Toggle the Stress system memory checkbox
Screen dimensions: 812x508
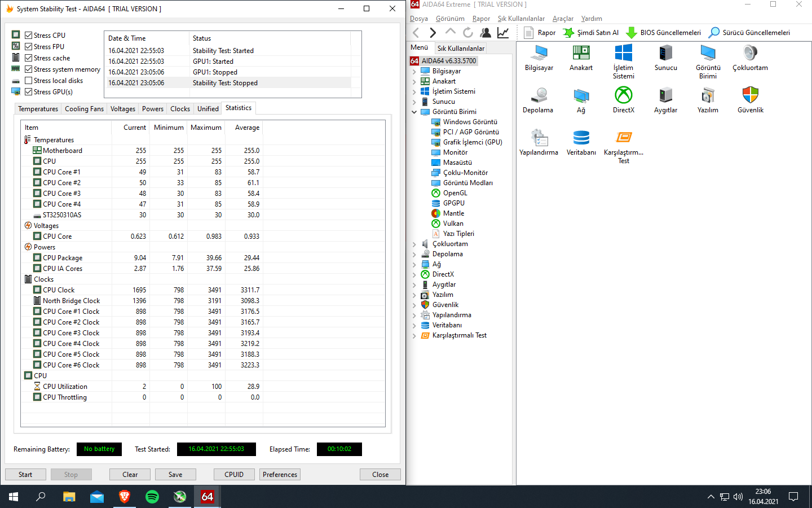click(28, 69)
